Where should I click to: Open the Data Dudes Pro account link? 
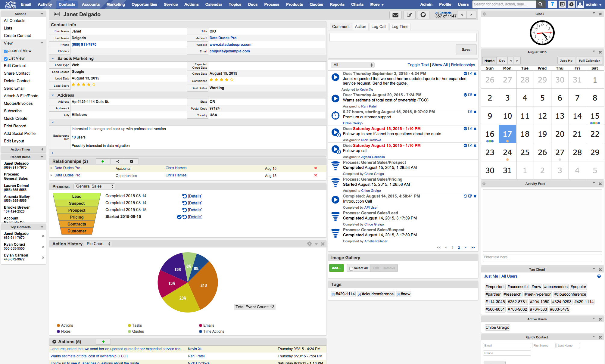223,38
